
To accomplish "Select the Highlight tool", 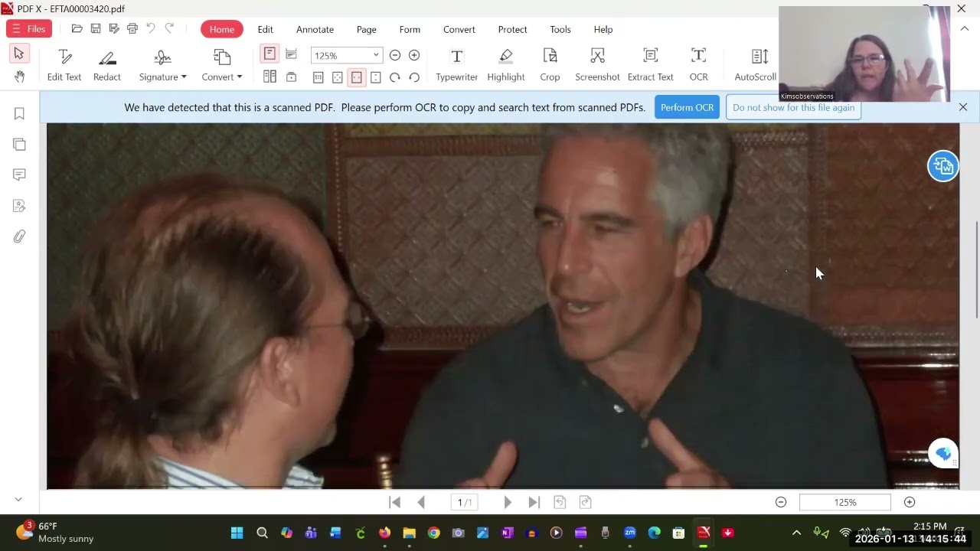I will point(506,65).
